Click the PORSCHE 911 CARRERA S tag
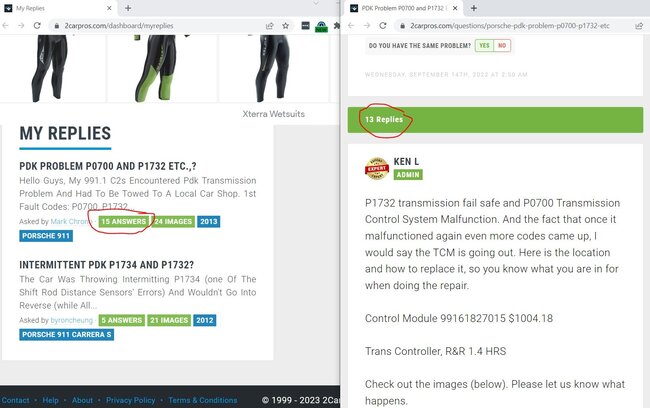This screenshot has height=408, width=650. (x=66, y=335)
